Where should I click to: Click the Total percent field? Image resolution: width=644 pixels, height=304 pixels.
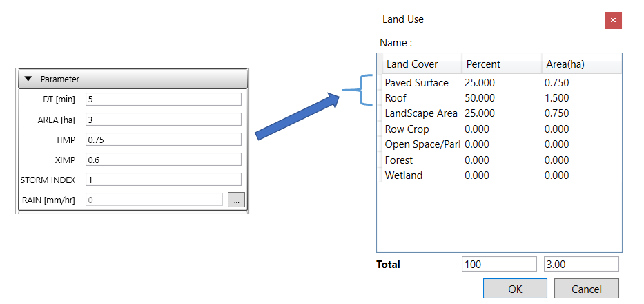tap(498, 264)
